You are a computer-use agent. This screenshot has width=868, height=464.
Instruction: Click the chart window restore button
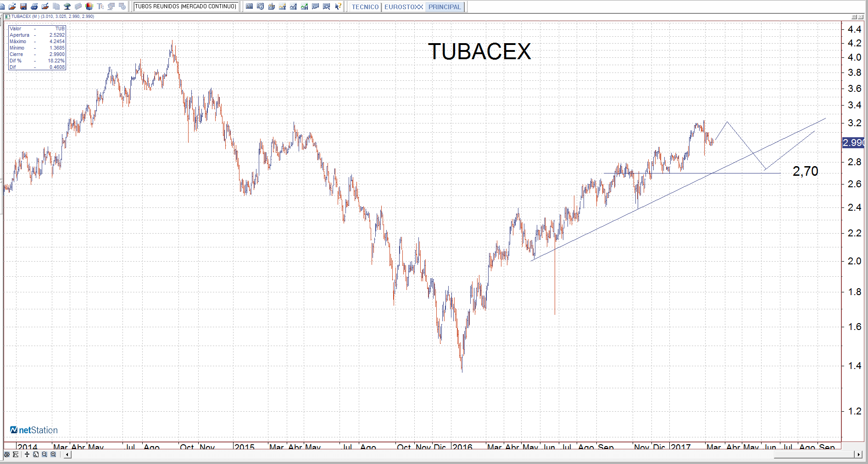854,17
